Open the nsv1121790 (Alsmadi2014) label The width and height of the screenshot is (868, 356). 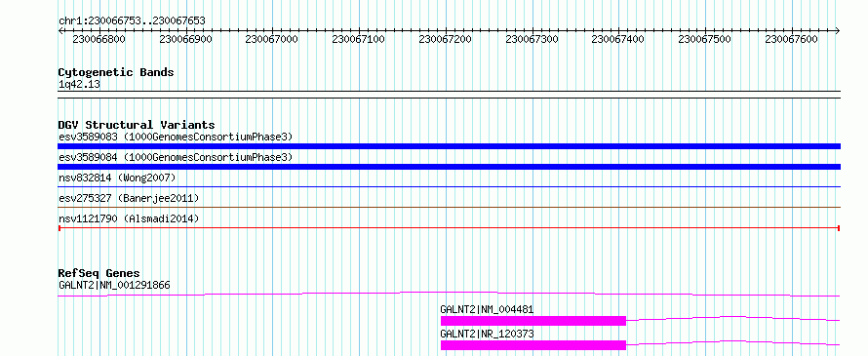(x=129, y=218)
